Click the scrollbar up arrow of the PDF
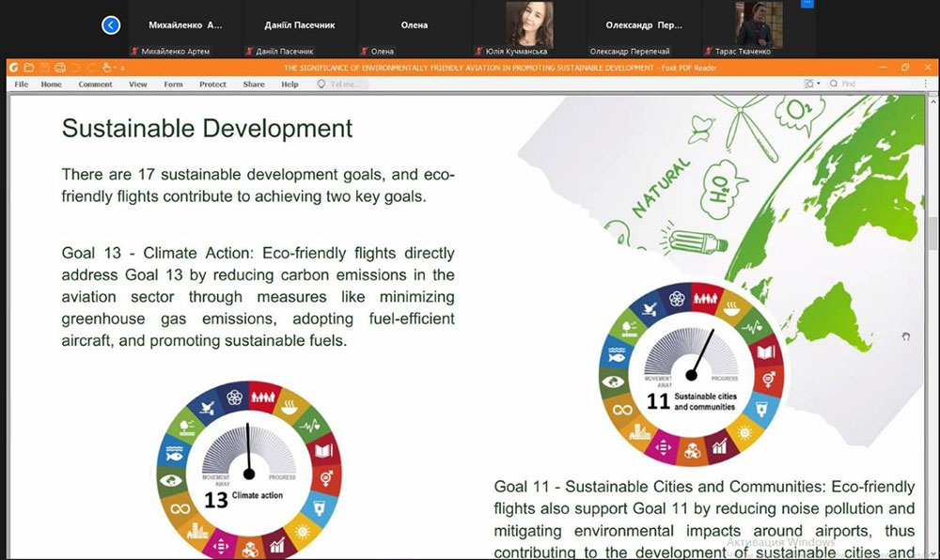 click(932, 102)
